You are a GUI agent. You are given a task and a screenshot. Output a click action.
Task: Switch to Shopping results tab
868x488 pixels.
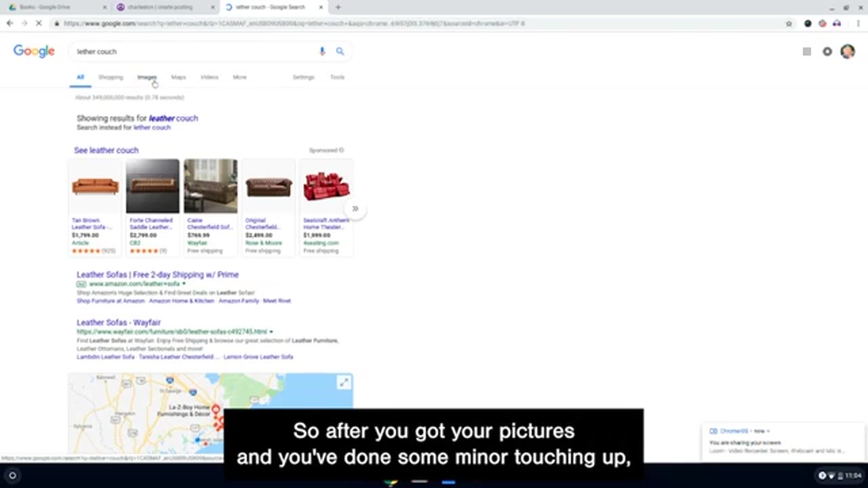point(111,77)
